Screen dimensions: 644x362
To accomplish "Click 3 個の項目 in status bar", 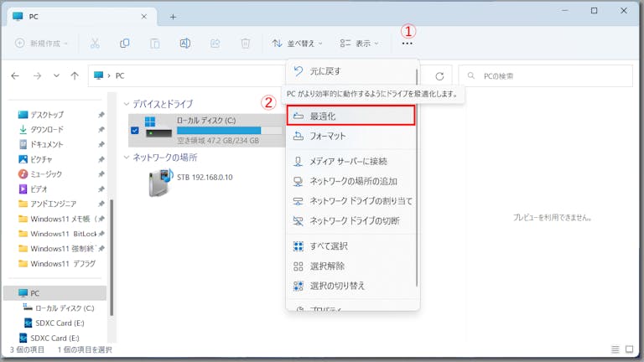I will click(x=27, y=349).
